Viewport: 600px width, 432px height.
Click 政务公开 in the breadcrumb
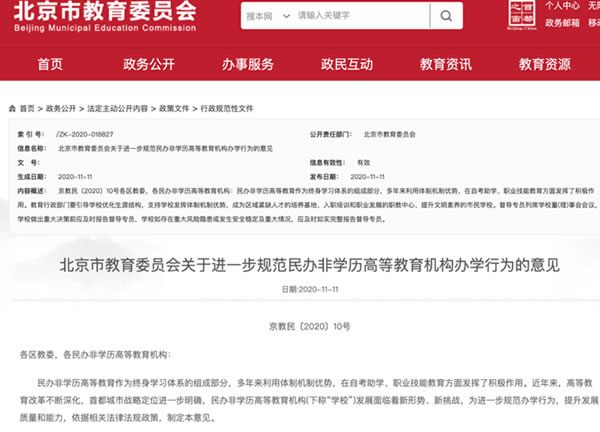(x=61, y=109)
